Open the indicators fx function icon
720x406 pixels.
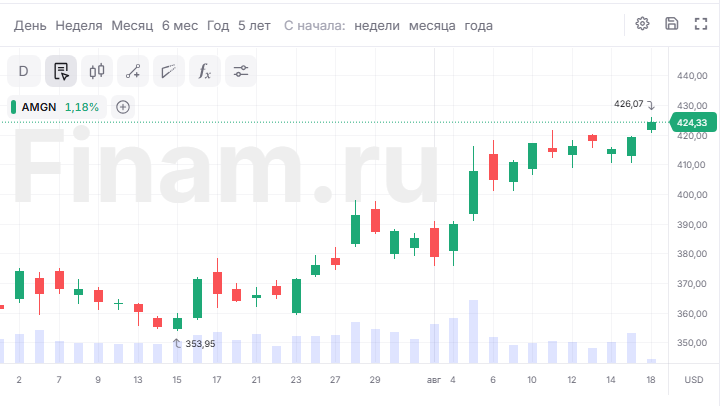click(205, 71)
